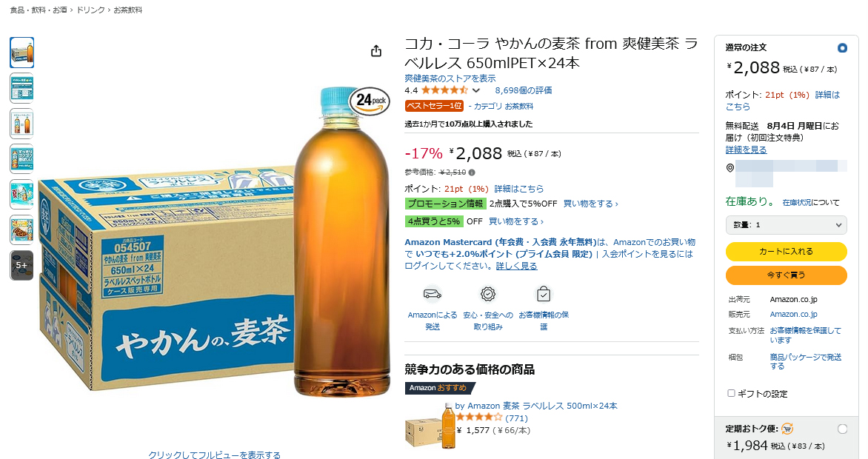Select the 定期おトク便 radio option
This screenshot has width=868, height=459.
[x=842, y=429]
